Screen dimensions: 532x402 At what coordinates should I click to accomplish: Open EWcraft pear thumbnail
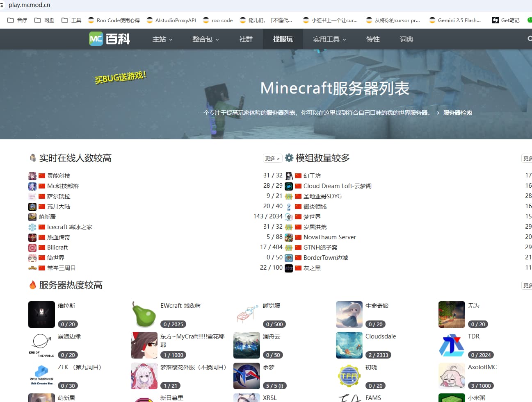(144, 314)
